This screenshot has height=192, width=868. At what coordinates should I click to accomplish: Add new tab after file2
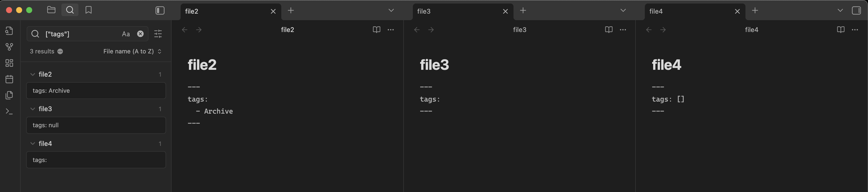(291, 11)
